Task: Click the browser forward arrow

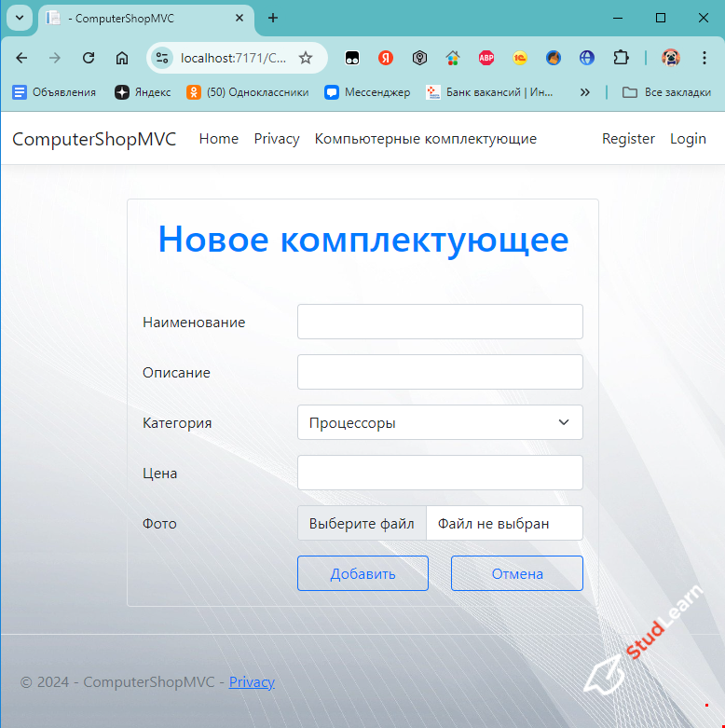Action: (x=55, y=58)
